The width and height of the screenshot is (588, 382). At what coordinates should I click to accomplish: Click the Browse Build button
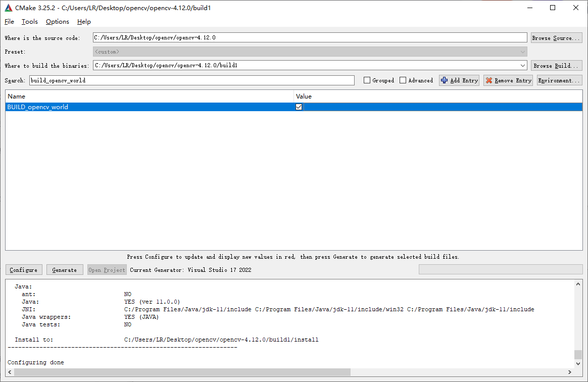click(x=556, y=65)
